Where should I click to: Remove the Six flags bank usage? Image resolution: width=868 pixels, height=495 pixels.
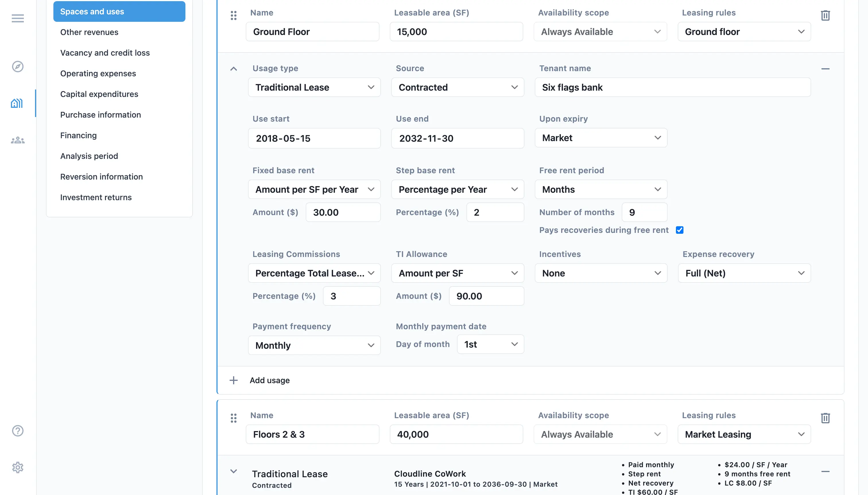[x=825, y=69]
